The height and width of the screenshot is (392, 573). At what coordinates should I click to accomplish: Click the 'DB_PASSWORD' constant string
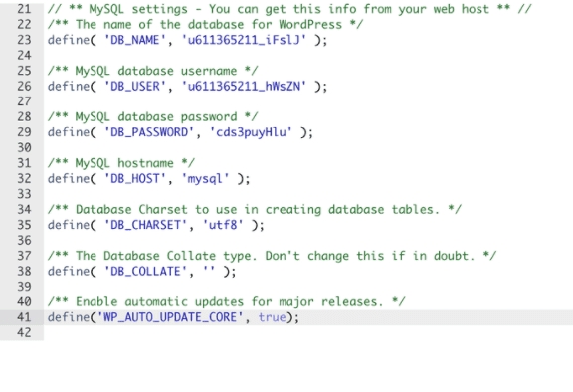point(149,132)
